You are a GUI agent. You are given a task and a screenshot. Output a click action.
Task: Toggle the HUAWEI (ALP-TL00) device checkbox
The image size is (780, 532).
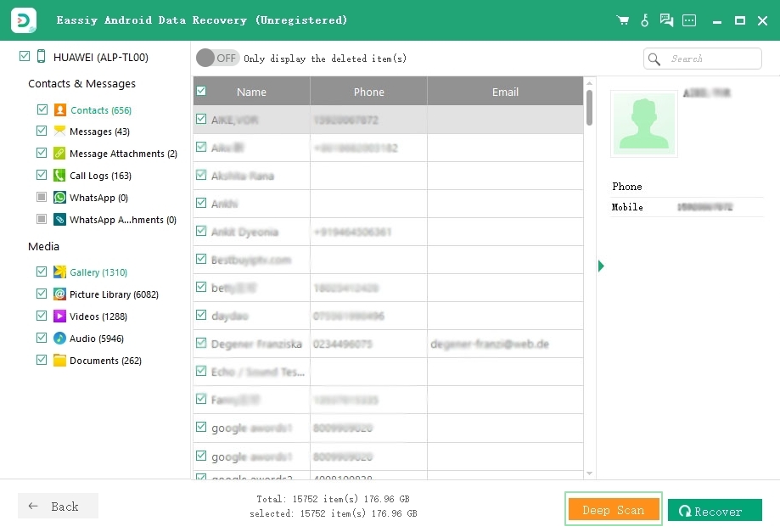pyautogui.click(x=25, y=56)
